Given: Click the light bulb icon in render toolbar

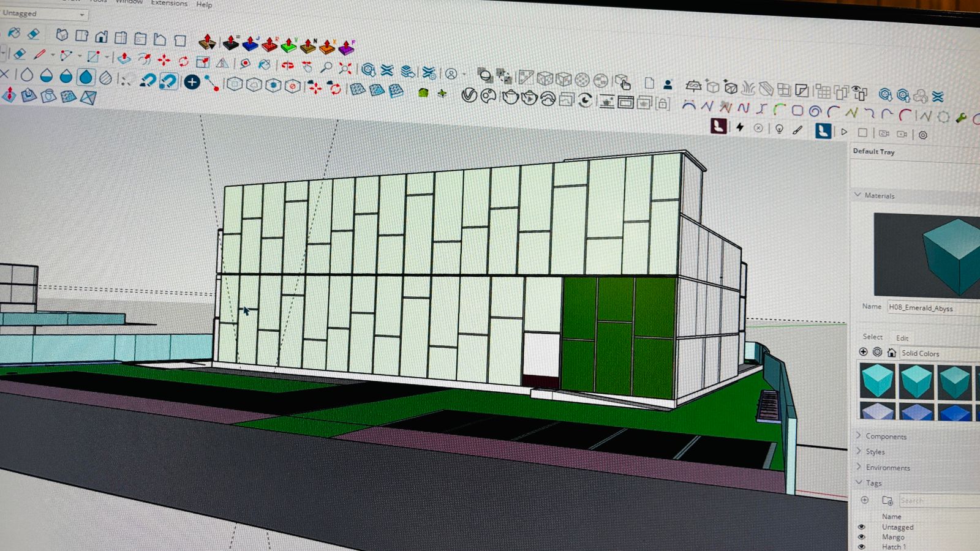Looking at the screenshot, I should pos(779,129).
